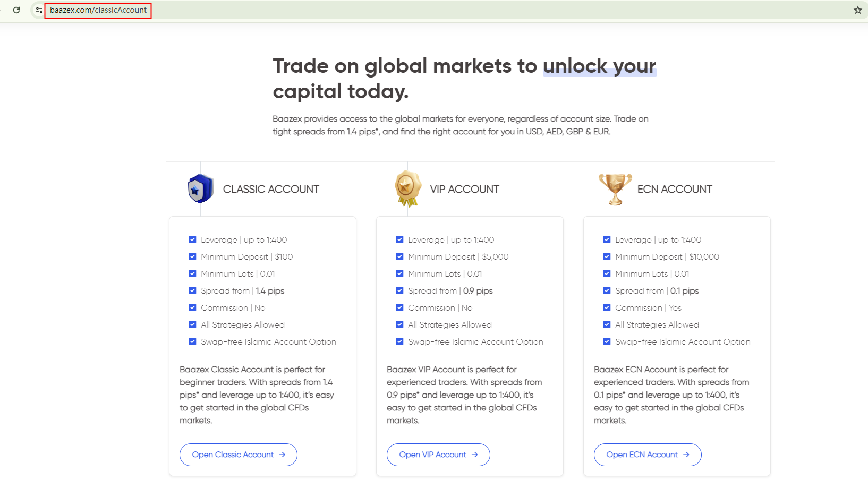Toggle Classic account Leverage checkbox

(x=192, y=240)
